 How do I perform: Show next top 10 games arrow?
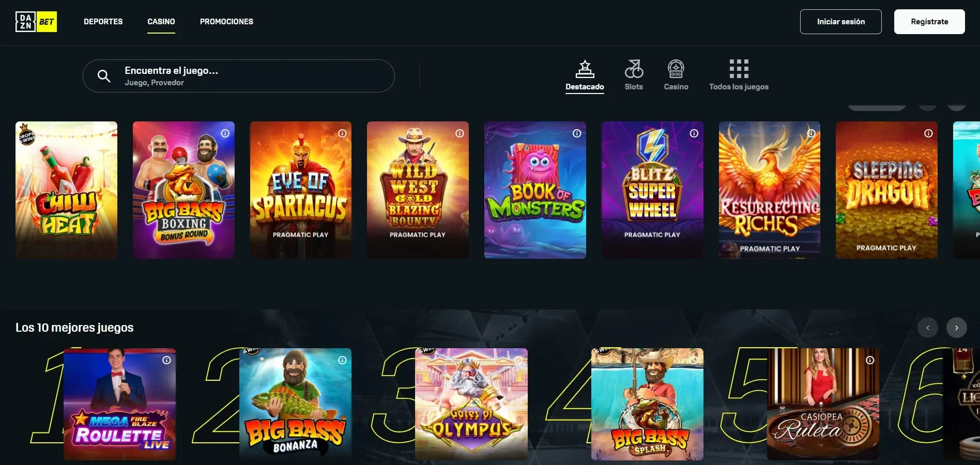pyautogui.click(x=957, y=328)
